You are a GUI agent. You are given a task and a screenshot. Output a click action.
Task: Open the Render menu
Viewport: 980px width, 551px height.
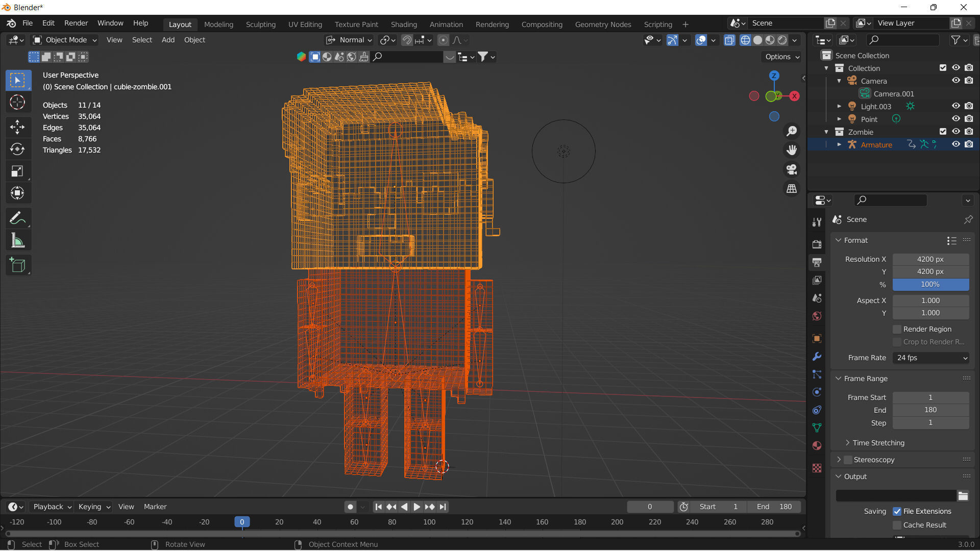pos(76,23)
